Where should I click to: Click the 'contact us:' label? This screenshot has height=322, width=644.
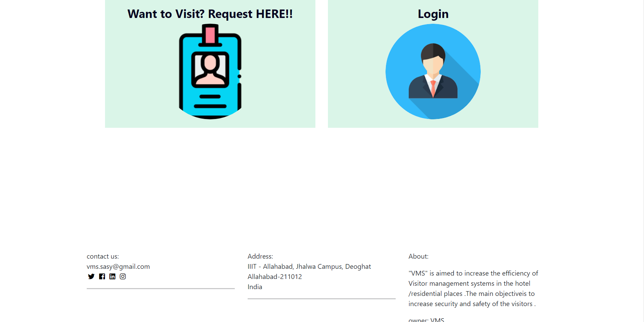103,256
